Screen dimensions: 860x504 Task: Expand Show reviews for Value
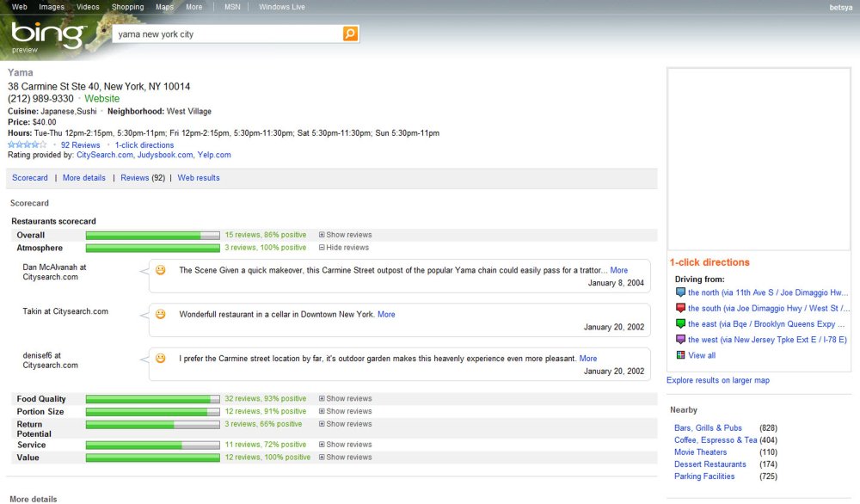point(346,458)
